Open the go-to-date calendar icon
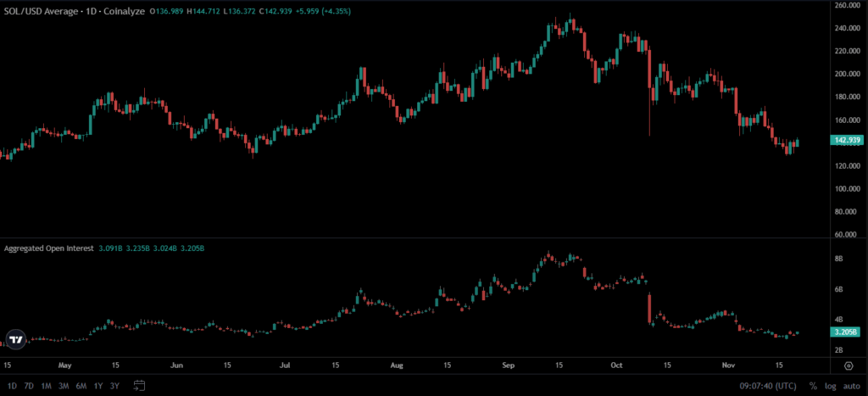The width and height of the screenshot is (868, 396). click(140, 386)
